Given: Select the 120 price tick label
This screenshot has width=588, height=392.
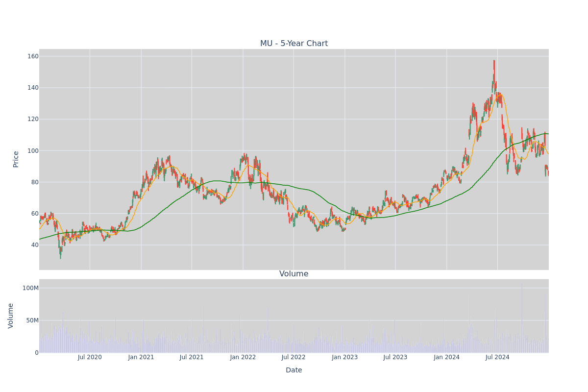Looking at the screenshot, I should point(32,119).
